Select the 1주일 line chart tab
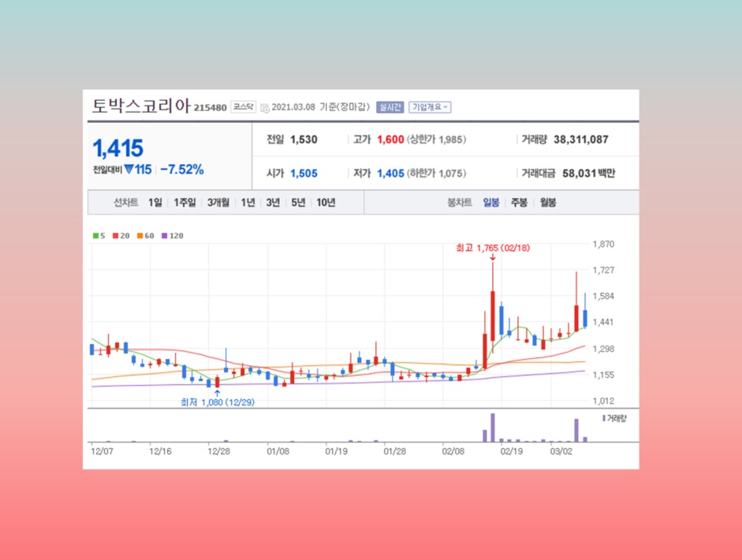The width and height of the screenshot is (742, 560). click(x=185, y=203)
